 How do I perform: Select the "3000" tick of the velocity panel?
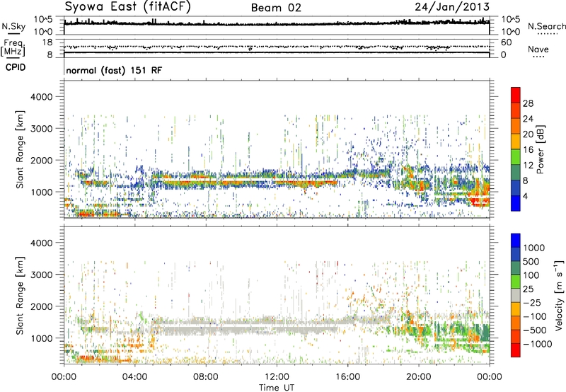(x=41, y=275)
